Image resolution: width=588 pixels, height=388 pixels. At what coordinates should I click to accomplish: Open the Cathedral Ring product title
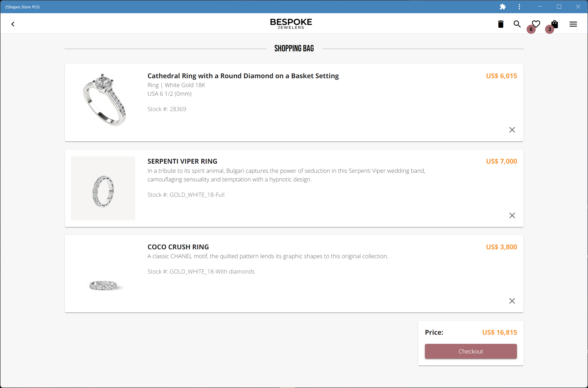243,76
